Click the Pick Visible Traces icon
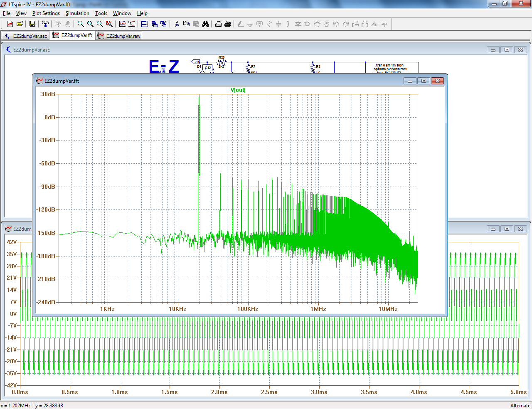The image size is (532, 409). pyautogui.click(x=122, y=24)
